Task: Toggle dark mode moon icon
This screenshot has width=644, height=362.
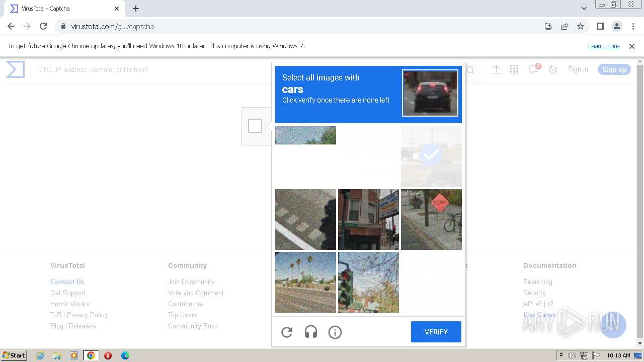Action: (553, 69)
